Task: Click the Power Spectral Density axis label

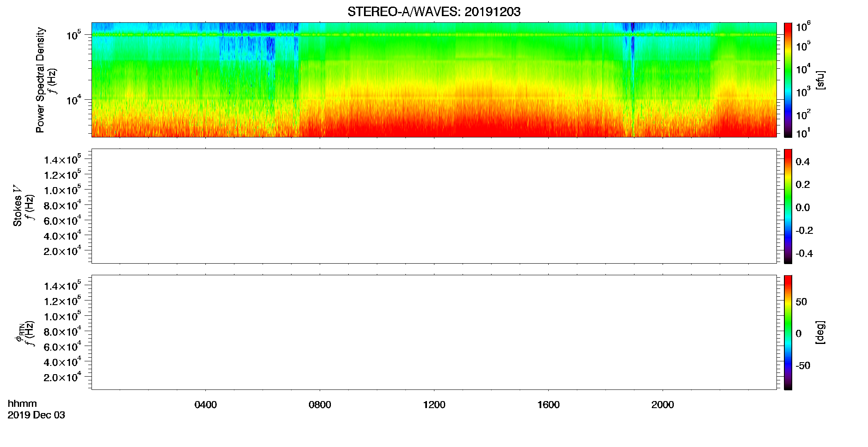Action: [x=40, y=80]
